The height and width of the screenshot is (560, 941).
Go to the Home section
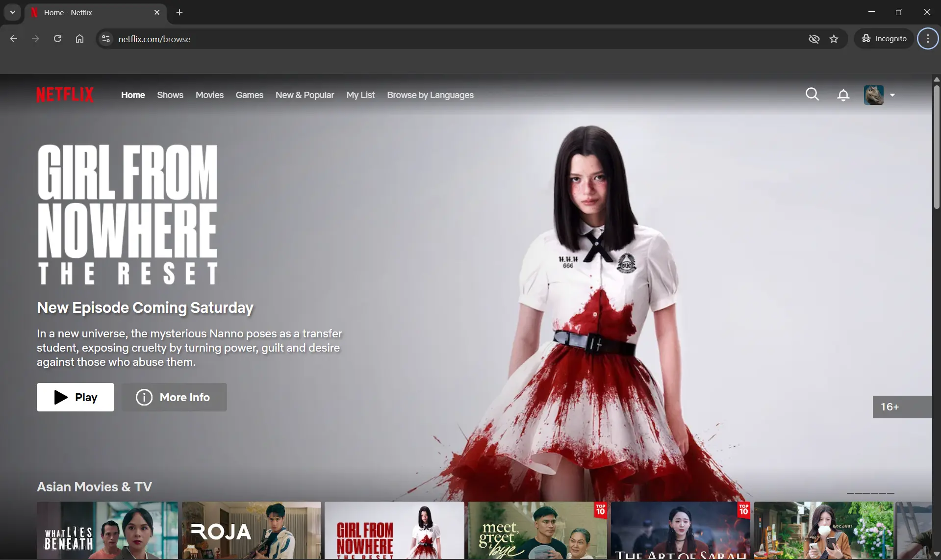click(x=133, y=95)
